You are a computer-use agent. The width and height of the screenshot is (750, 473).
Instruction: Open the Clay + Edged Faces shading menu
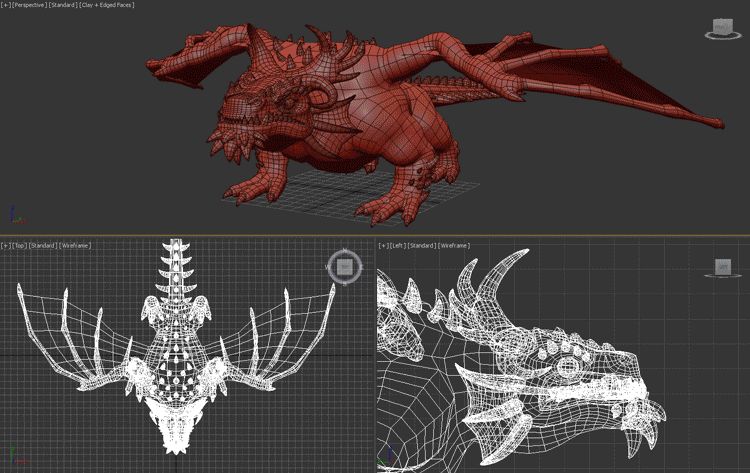[x=107, y=5]
